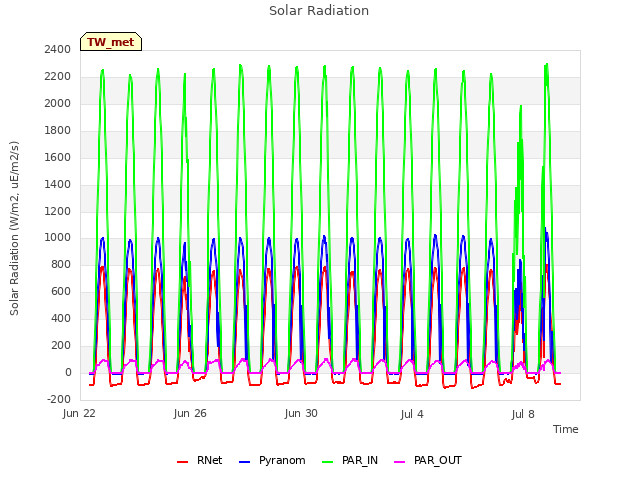Click the Time axis title
The width and height of the screenshot is (640, 480).
coord(565,429)
